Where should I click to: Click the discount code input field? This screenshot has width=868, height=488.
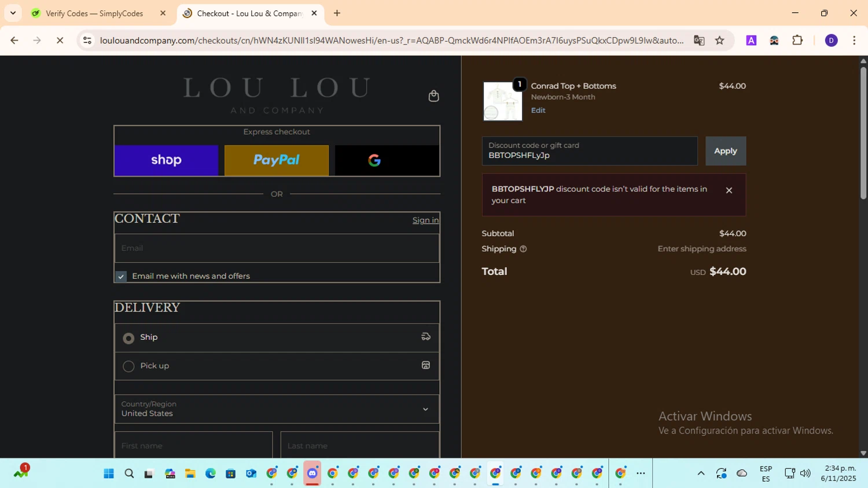click(590, 151)
